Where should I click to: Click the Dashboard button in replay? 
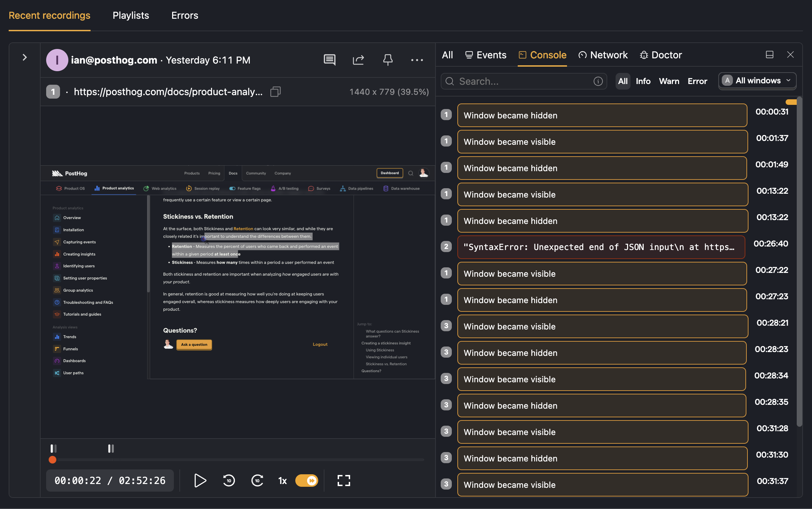[x=390, y=173]
